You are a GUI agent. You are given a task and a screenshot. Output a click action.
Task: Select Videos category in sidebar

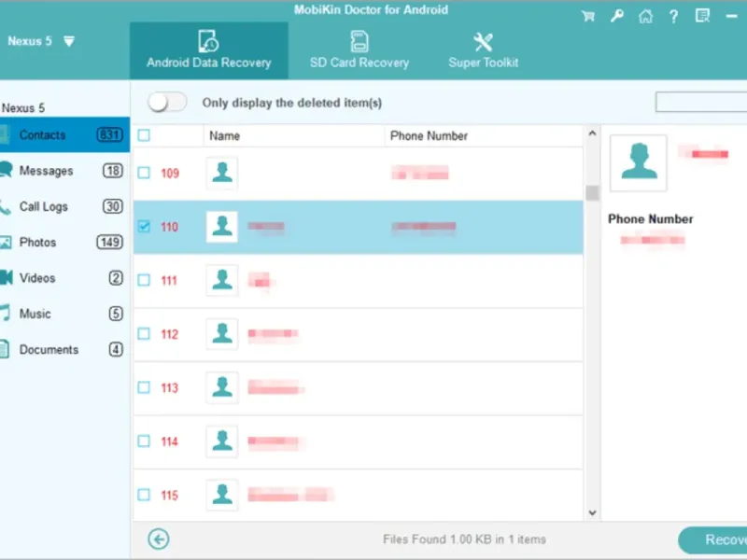point(64,277)
